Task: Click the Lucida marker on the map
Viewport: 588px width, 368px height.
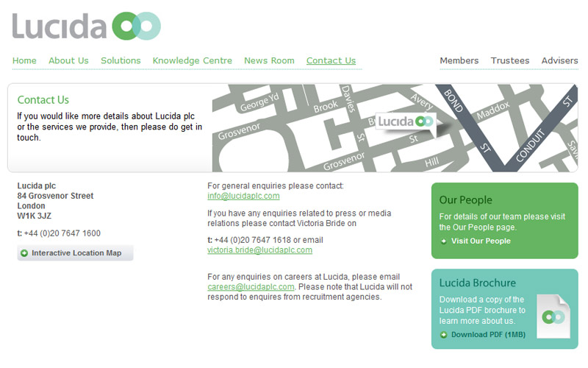Action: coord(406,121)
